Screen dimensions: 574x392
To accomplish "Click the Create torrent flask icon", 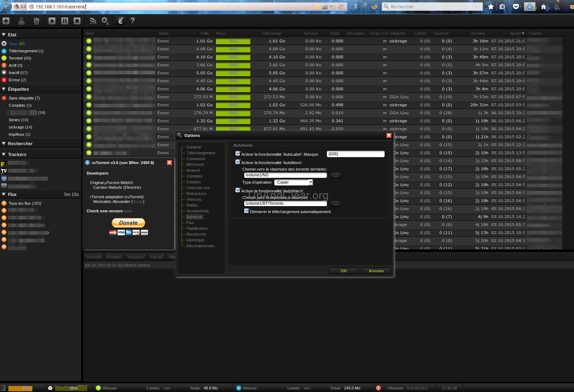I will coord(21,21).
